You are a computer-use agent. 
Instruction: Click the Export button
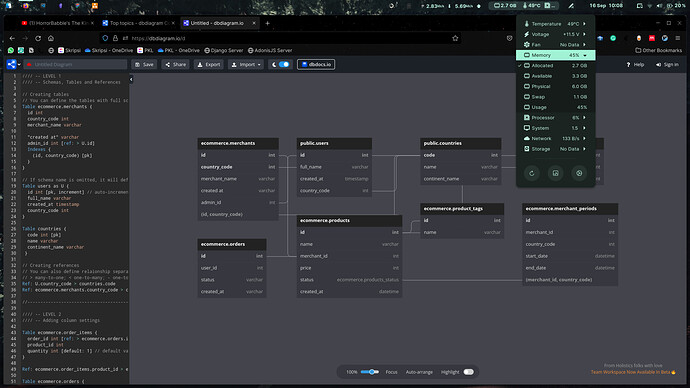pos(209,64)
